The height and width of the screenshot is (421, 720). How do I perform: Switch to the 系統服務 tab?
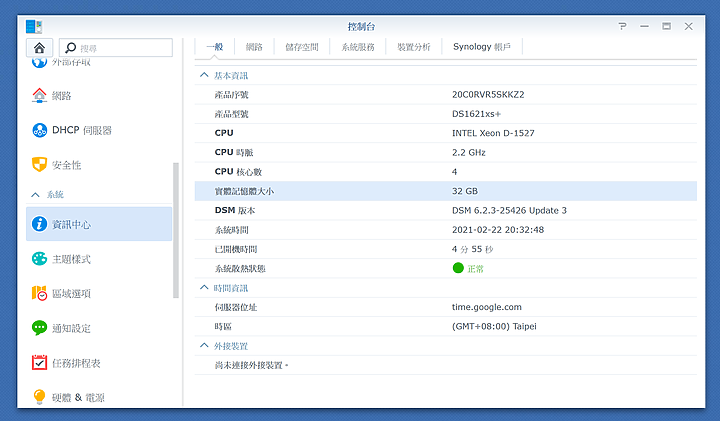point(358,47)
